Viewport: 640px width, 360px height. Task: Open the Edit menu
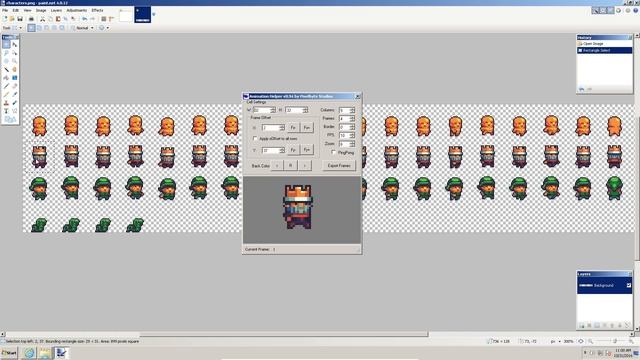coord(16,10)
